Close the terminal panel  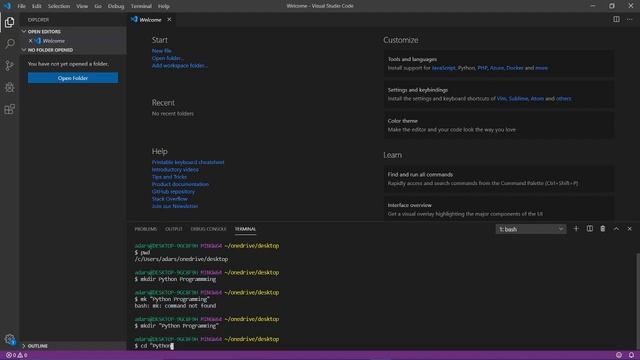click(629, 229)
